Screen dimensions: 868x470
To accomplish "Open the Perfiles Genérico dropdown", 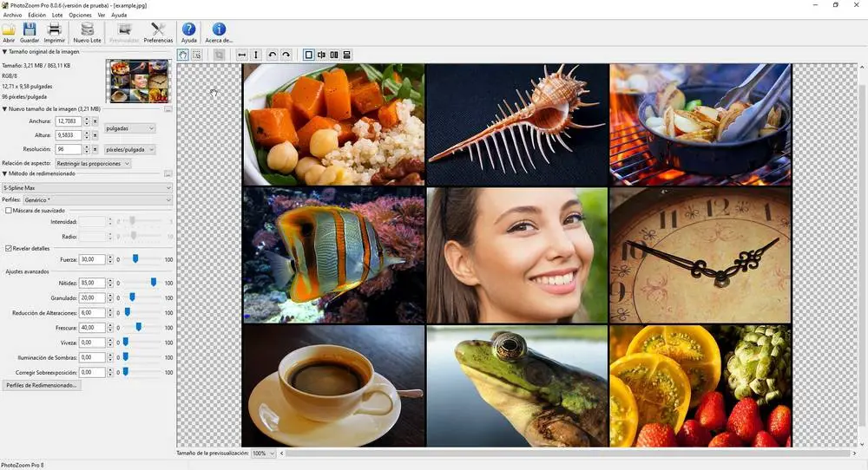I will point(97,200).
